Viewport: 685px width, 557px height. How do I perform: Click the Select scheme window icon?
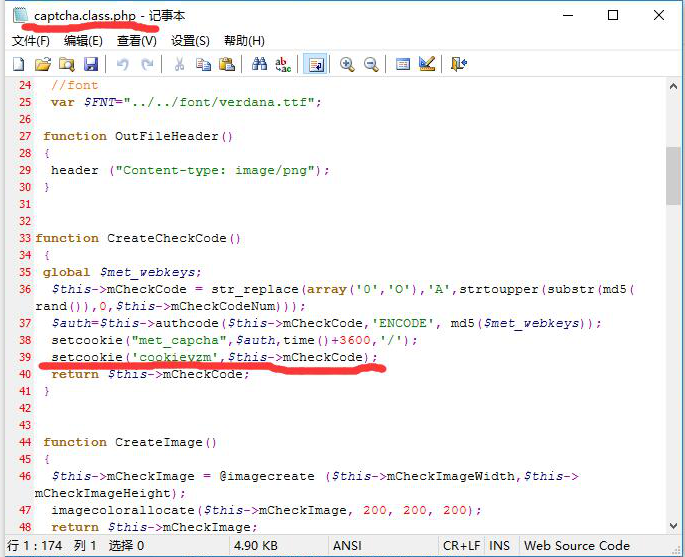pyautogui.click(x=403, y=64)
